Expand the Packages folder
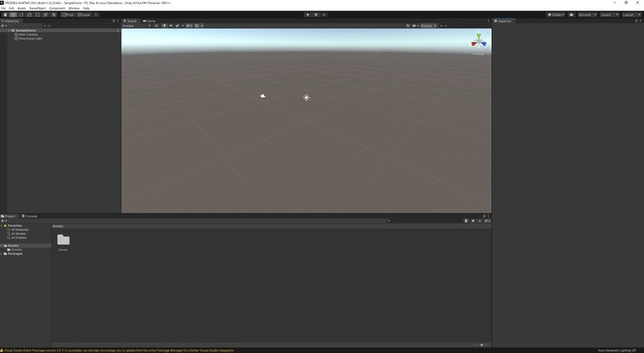644x353 pixels. [x=2, y=254]
